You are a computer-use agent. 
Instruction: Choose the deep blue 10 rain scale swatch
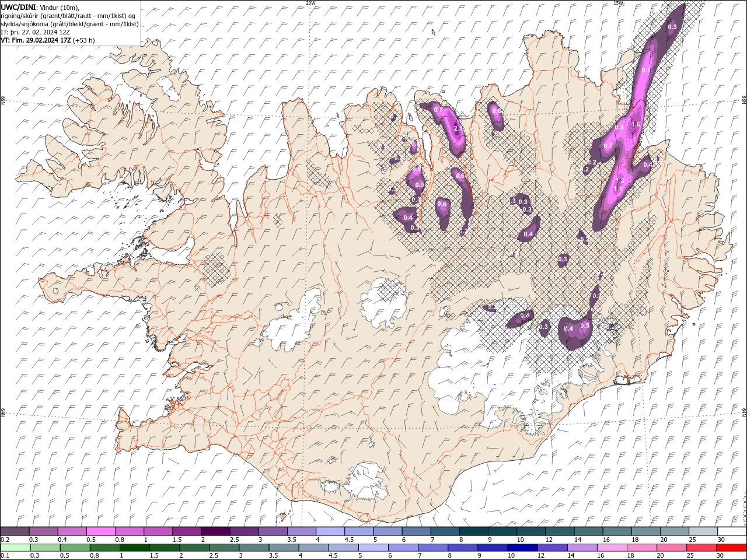coord(522,548)
